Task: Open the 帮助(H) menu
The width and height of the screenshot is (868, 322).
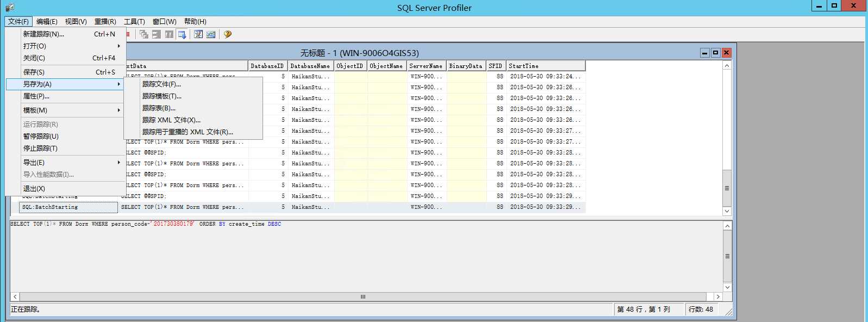Action: tap(195, 21)
